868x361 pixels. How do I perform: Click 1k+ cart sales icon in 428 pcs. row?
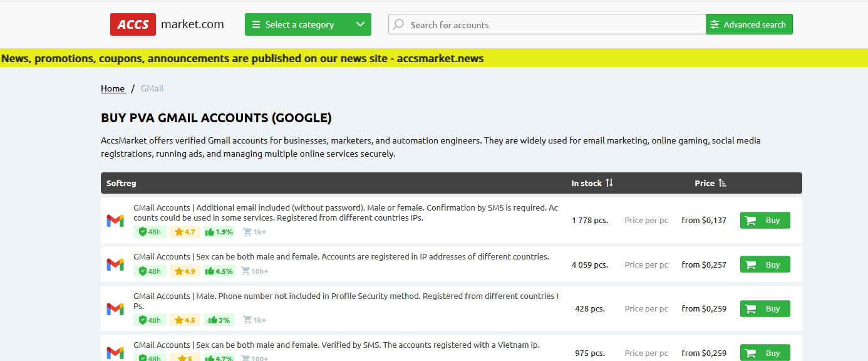[254, 320]
